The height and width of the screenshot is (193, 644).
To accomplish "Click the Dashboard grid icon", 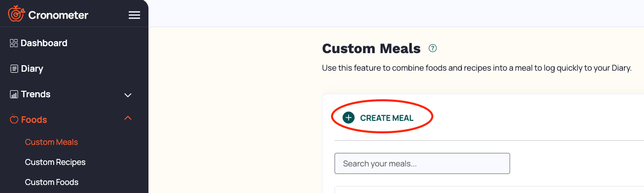I will (x=14, y=43).
